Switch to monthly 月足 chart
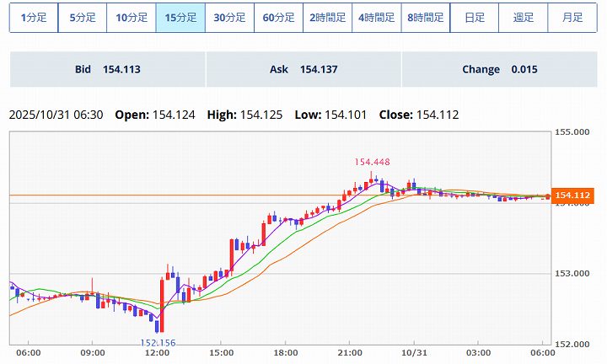607x364 pixels. tap(572, 17)
